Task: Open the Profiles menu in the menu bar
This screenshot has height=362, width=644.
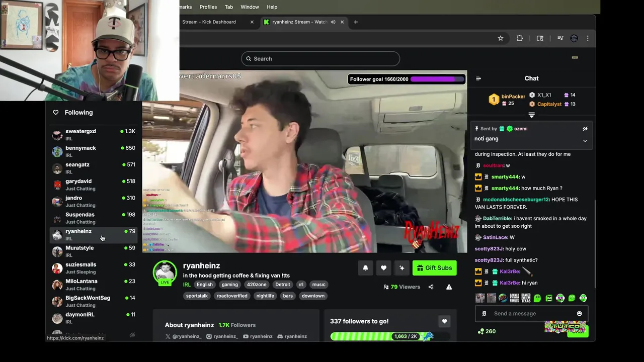Action: 208,7
